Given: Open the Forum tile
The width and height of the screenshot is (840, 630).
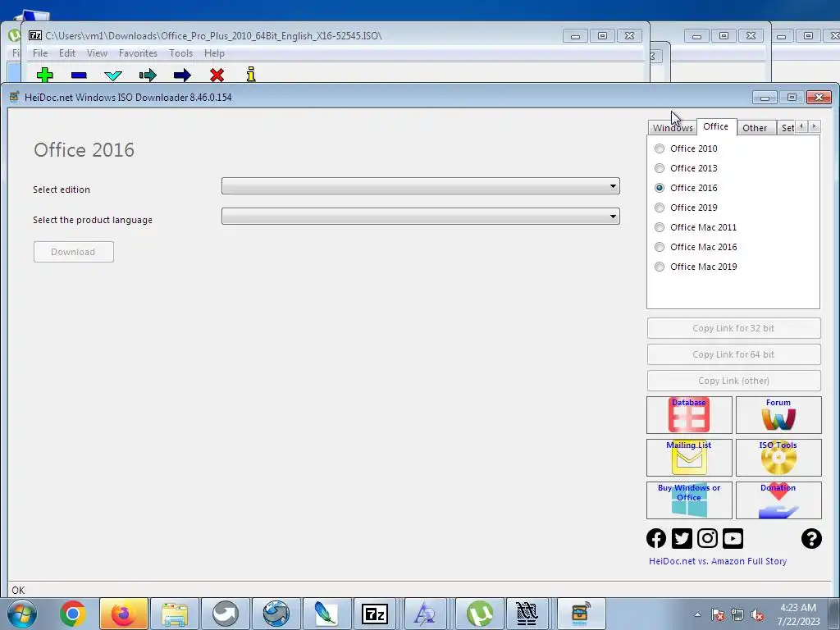Looking at the screenshot, I should tap(778, 414).
